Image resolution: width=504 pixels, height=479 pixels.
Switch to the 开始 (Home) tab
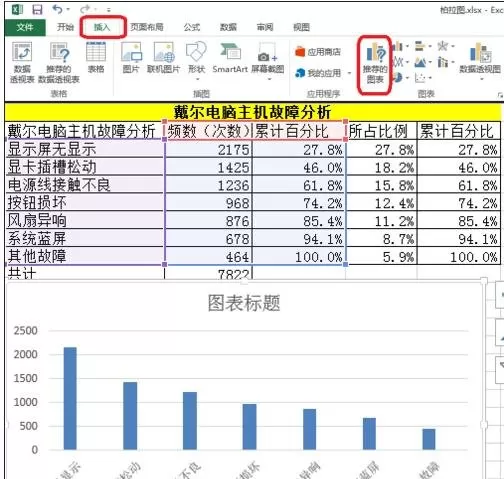pyautogui.click(x=65, y=27)
